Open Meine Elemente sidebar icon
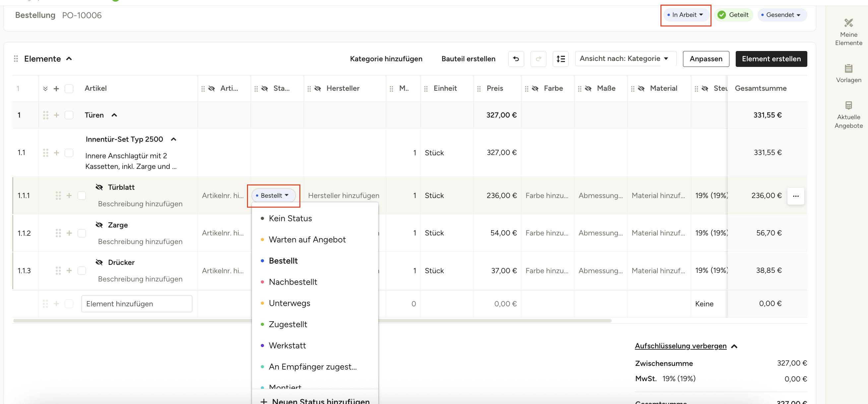 point(848,23)
